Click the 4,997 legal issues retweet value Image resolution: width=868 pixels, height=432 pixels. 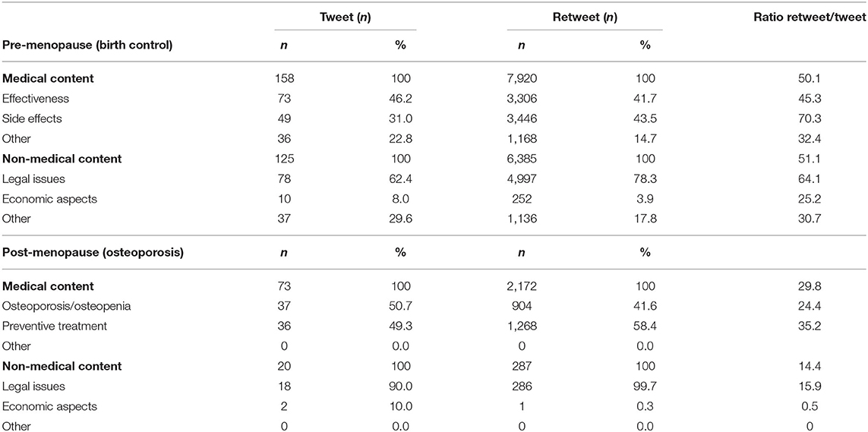520,178
